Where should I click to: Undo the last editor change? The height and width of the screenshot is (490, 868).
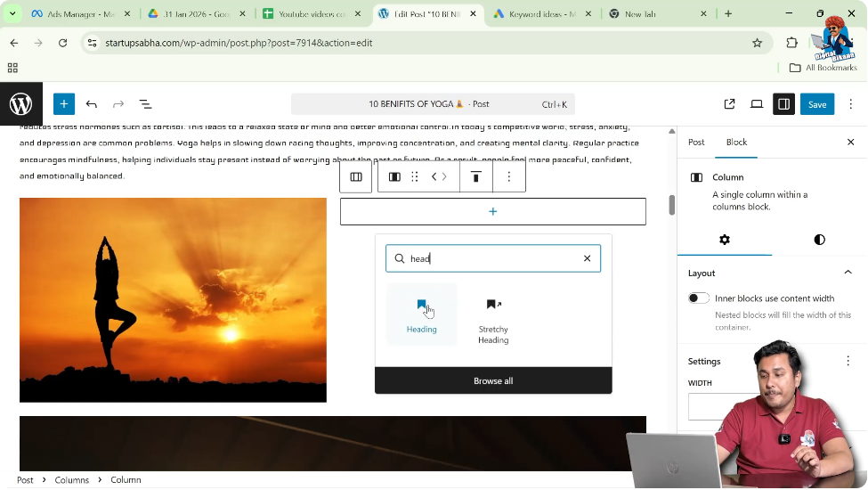(x=92, y=104)
